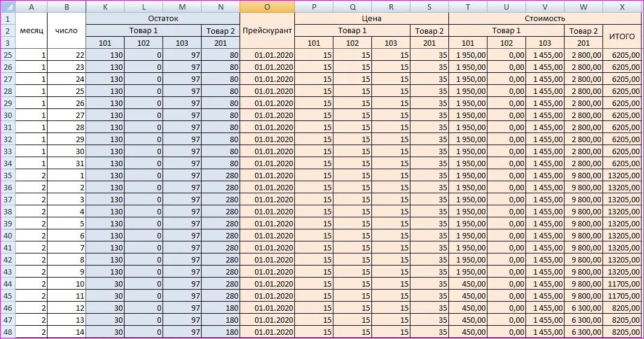Select column header K
644x339 pixels.
pyautogui.click(x=105, y=7)
